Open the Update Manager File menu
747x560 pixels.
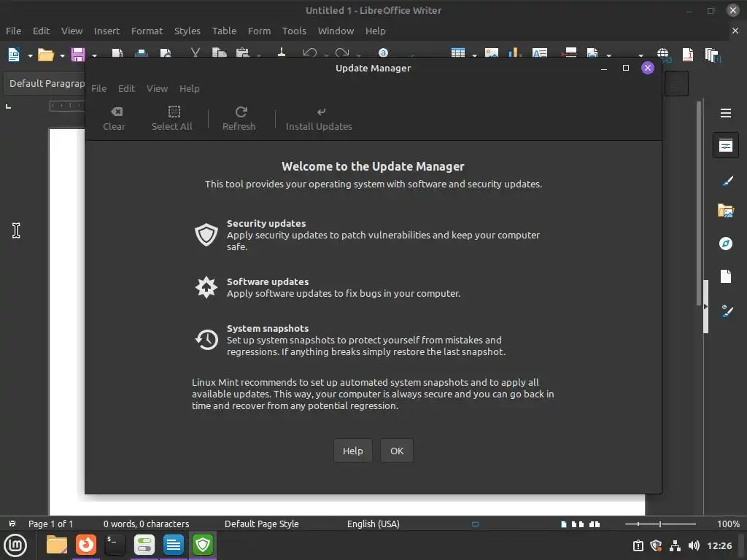pyautogui.click(x=98, y=88)
